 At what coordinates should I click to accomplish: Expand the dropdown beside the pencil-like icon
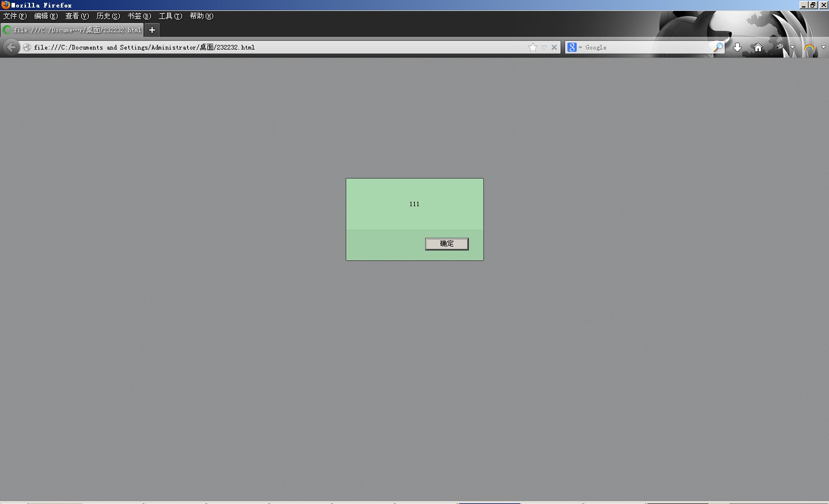pos(793,47)
